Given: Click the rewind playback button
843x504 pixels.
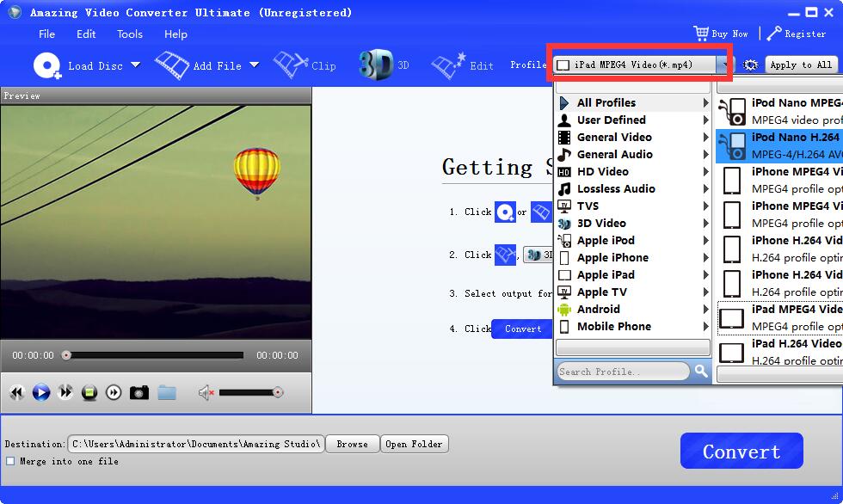Looking at the screenshot, I should coord(17,392).
